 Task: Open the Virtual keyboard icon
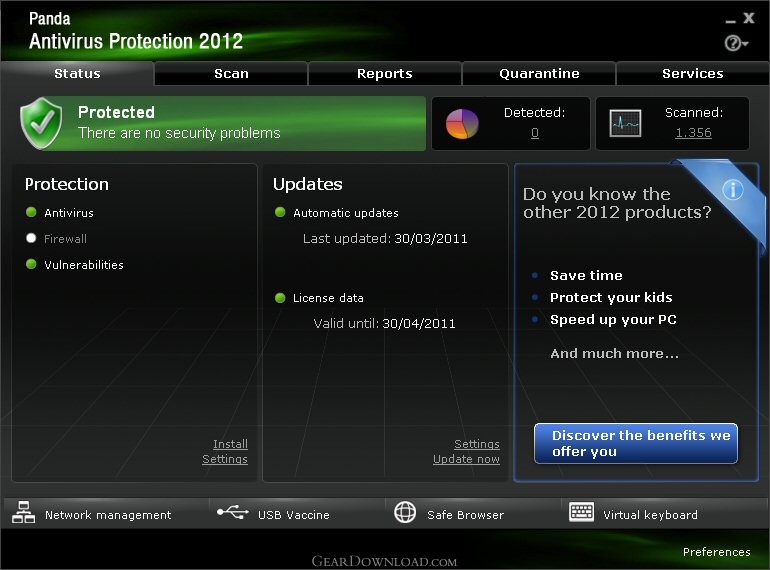click(x=581, y=514)
